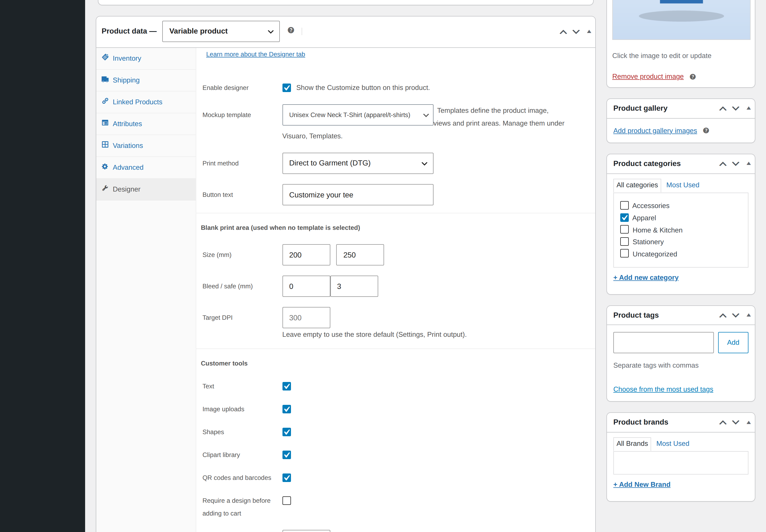Click help icon beside Add product gallery images
The image size is (766, 532).
click(706, 131)
